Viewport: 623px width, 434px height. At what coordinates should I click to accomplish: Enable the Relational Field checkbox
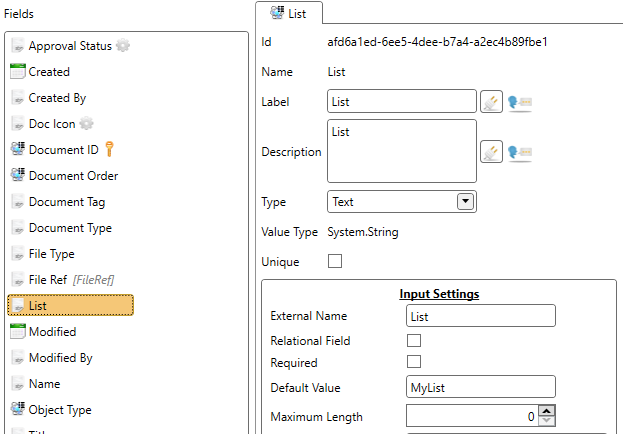point(414,341)
